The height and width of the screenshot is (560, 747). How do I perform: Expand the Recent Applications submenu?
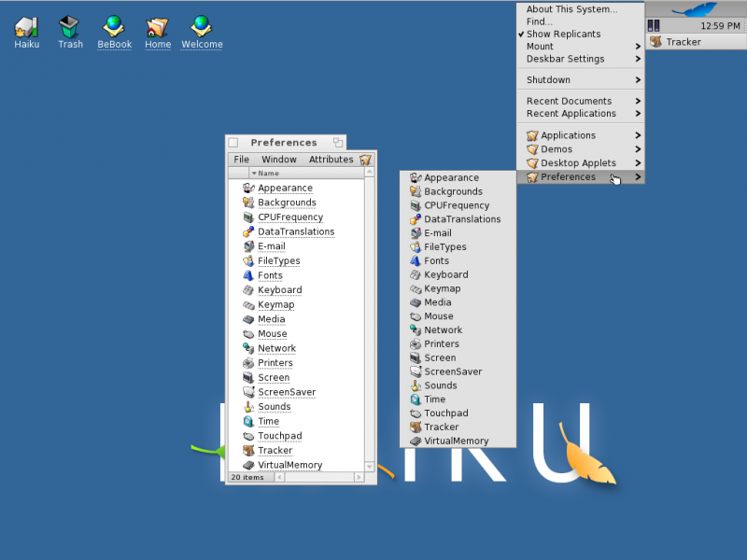[x=580, y=113]
